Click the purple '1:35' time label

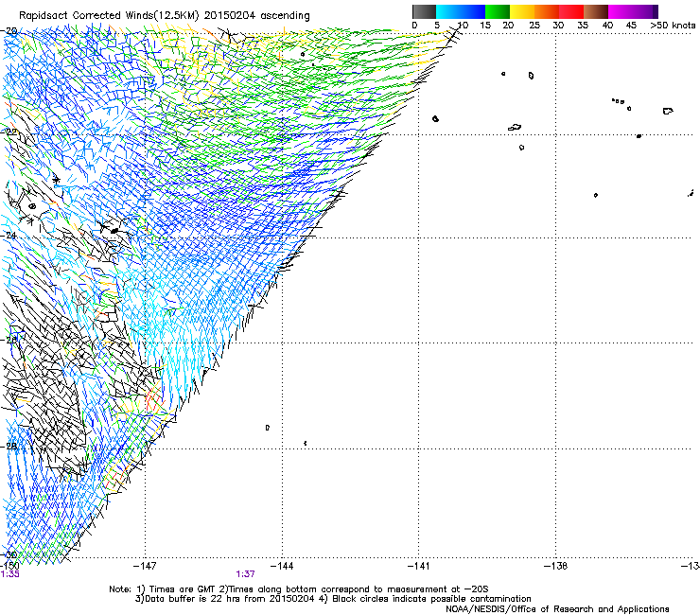9,574
